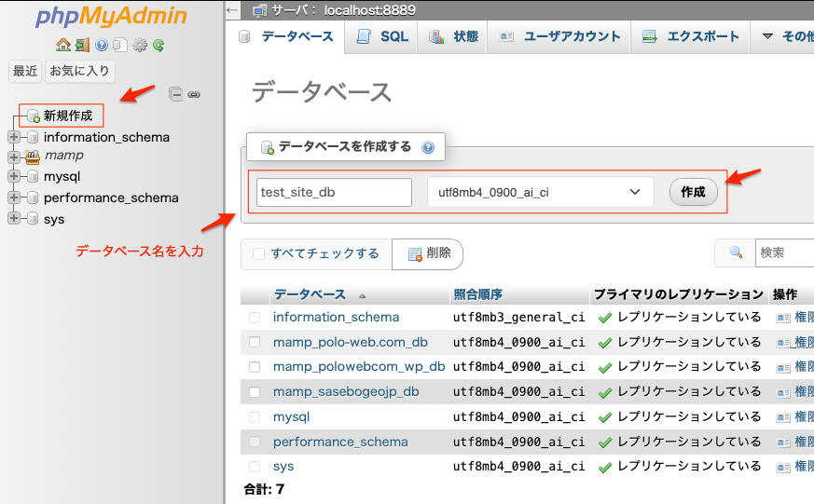Reload navigation panel with green refresh icon

pos(159,45)
